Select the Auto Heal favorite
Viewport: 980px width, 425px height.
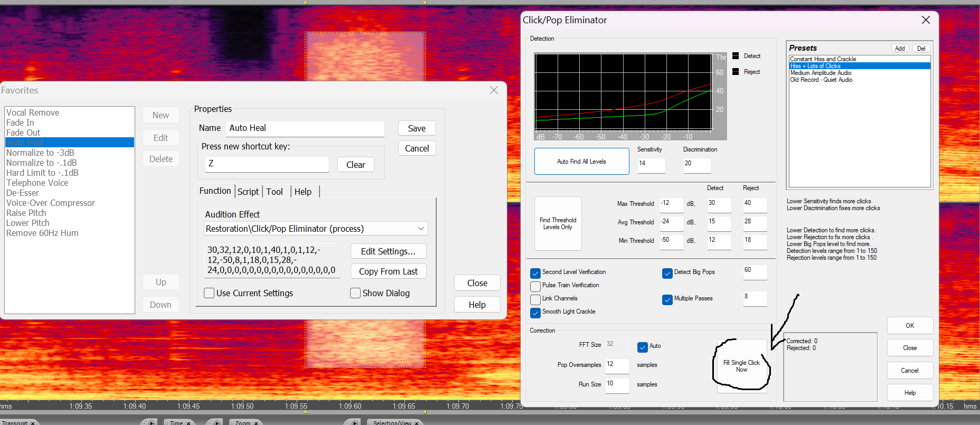[x=70, y=143]
